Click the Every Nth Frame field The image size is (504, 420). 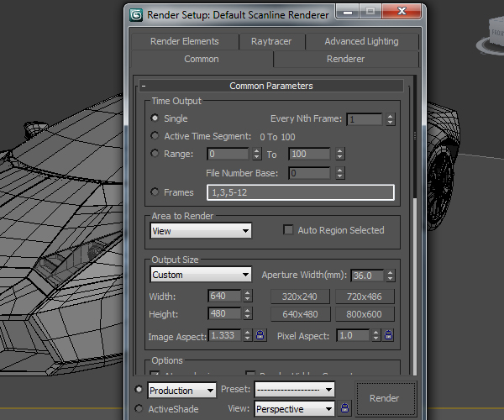point(365,119)
